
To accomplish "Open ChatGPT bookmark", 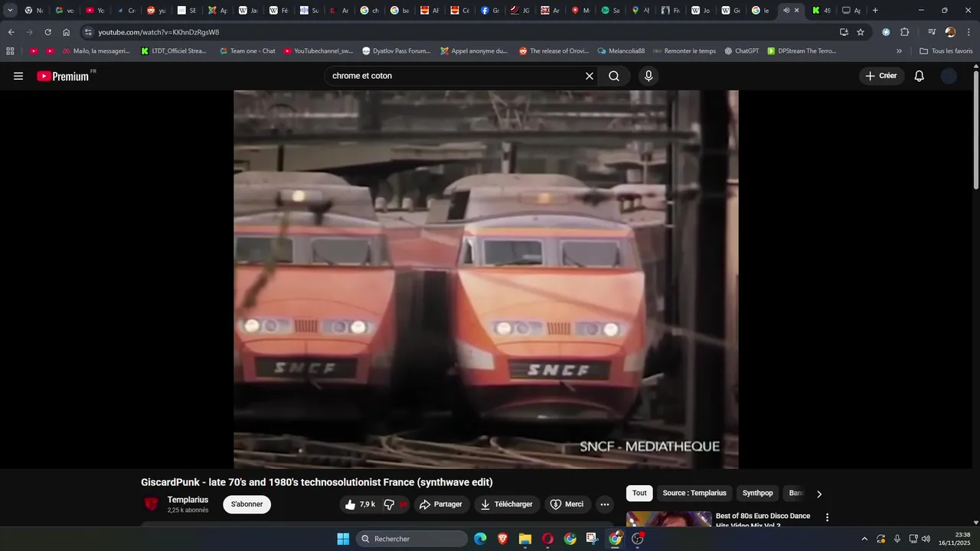I will pyautogui.click(x=741, y=51).
